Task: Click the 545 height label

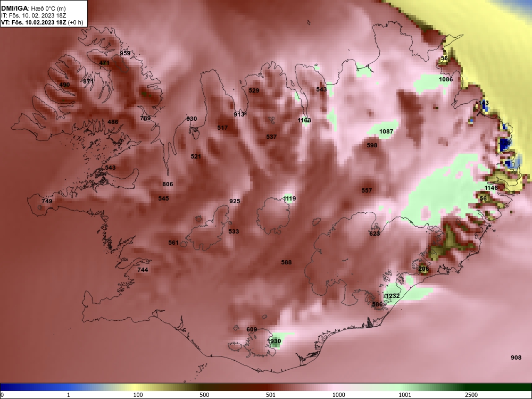Action: pyautogui.click(x=163, y=198)
